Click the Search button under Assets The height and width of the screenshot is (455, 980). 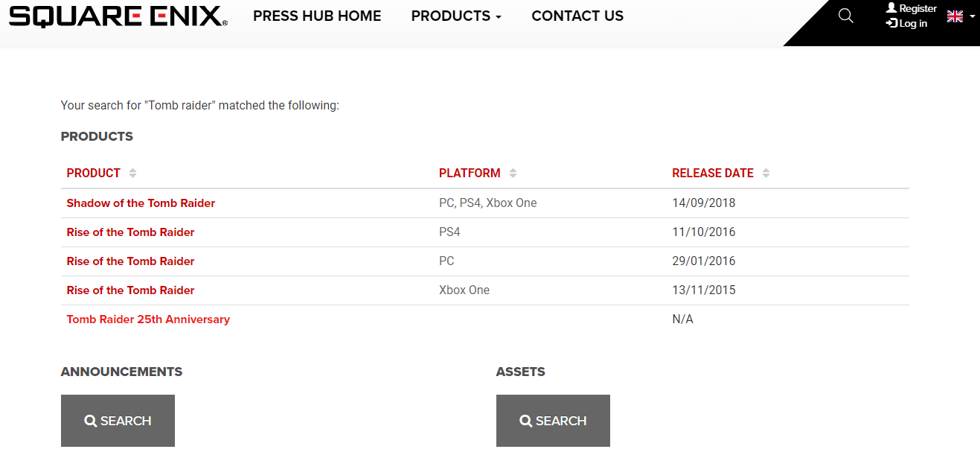click(x=553, y=421)
